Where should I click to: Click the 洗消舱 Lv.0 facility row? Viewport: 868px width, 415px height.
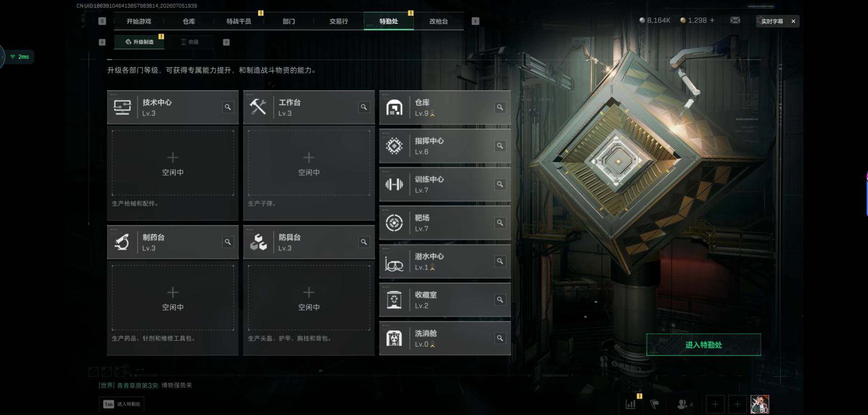(445, 338)
